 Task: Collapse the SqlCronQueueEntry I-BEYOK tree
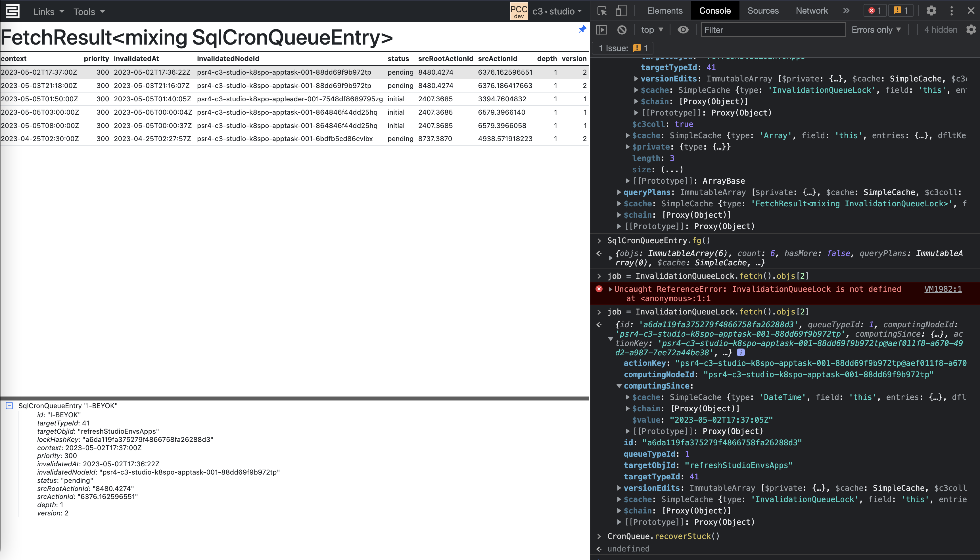click(x=10, y=405)
